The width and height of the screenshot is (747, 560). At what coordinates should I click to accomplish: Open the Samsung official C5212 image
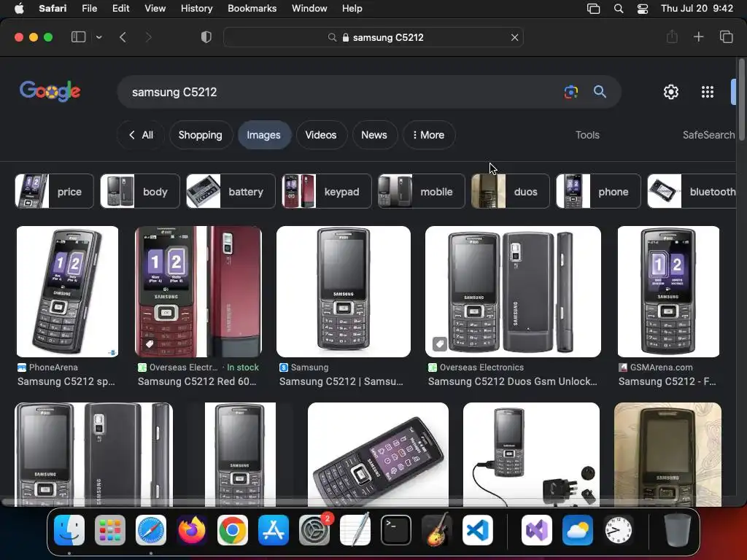coord(343,292)
